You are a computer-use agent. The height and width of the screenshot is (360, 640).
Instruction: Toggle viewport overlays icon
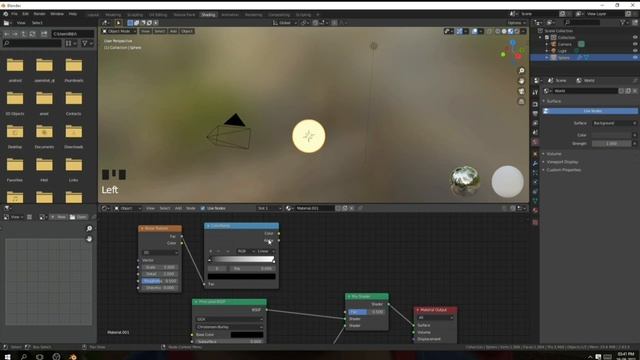[474, 31]
